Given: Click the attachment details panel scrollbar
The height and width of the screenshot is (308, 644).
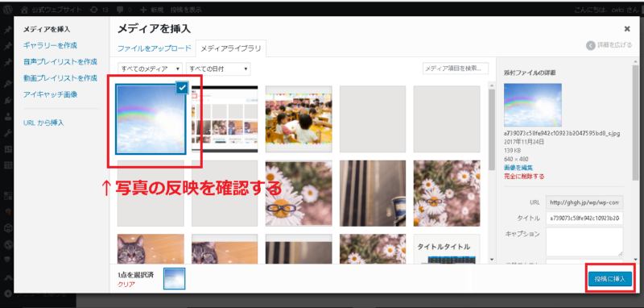Looking at the screenshot, I should (x=635, y=122).
